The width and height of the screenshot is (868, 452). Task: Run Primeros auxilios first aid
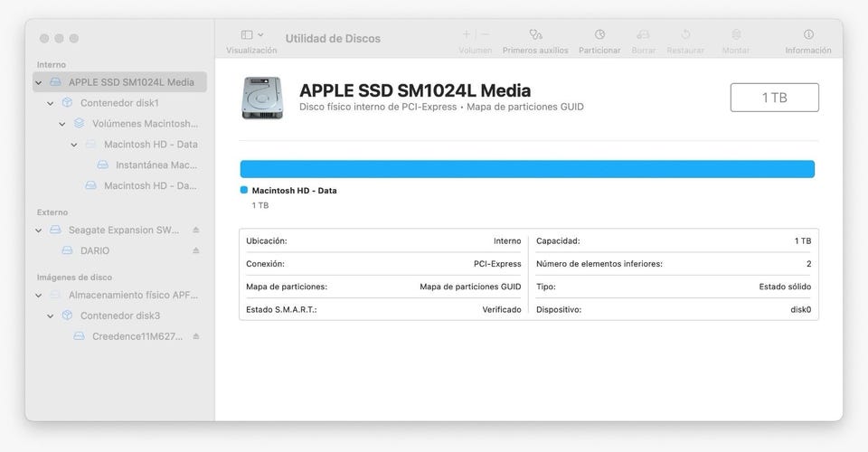tap(535, 34)
